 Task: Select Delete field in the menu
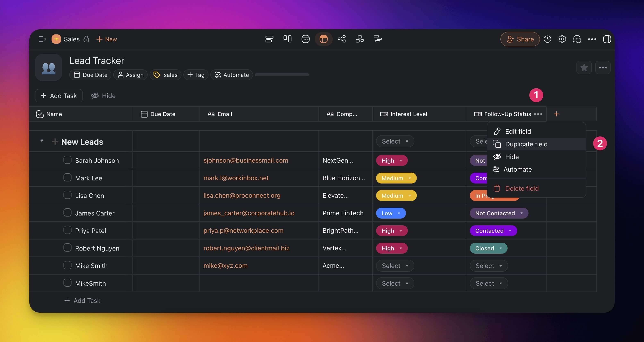tap(522, 188)
